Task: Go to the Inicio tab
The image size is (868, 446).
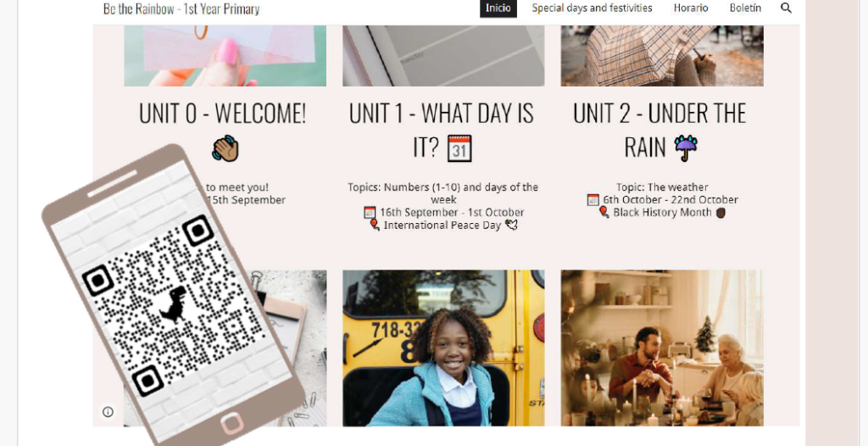Action: point(498,8)
